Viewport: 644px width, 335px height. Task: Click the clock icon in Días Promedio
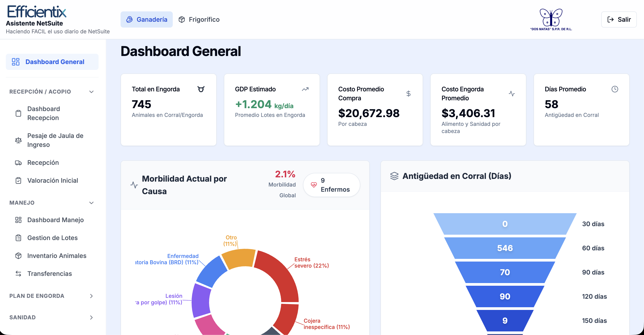[x=615, y=89]
